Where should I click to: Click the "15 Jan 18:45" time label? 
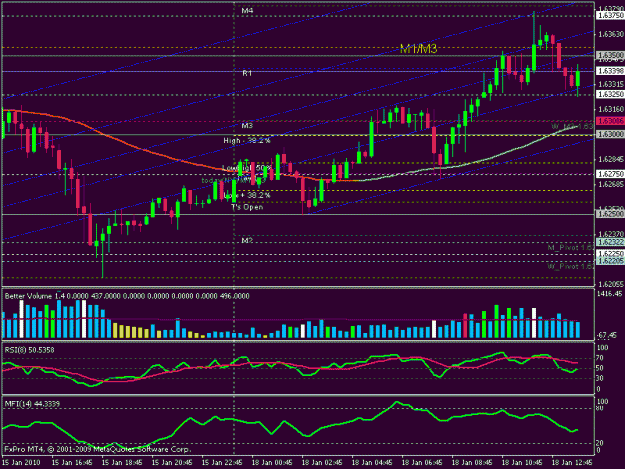pyautogui.click(x=122, y=463)
